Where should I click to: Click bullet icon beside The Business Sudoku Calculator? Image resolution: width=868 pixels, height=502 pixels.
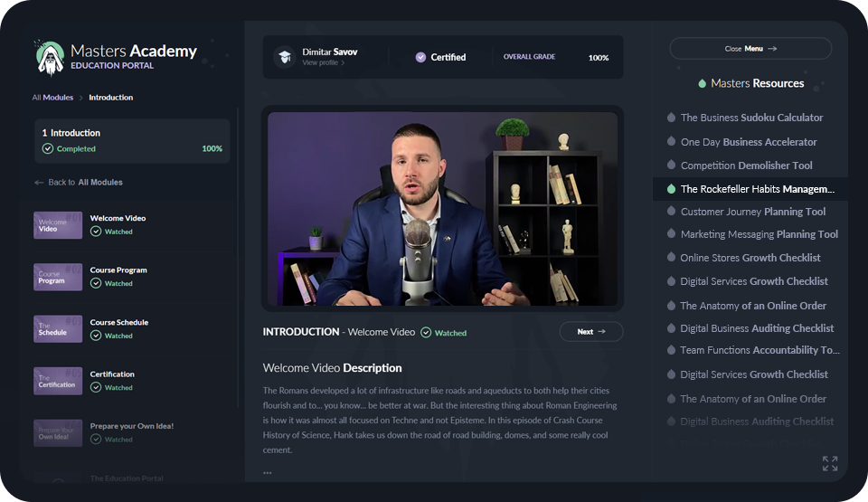[671, 118]
